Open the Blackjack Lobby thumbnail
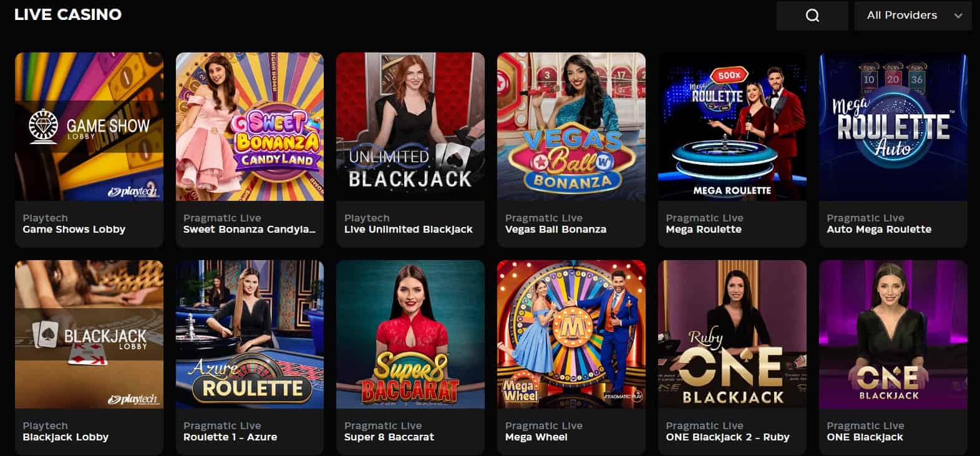 [89, 334]
